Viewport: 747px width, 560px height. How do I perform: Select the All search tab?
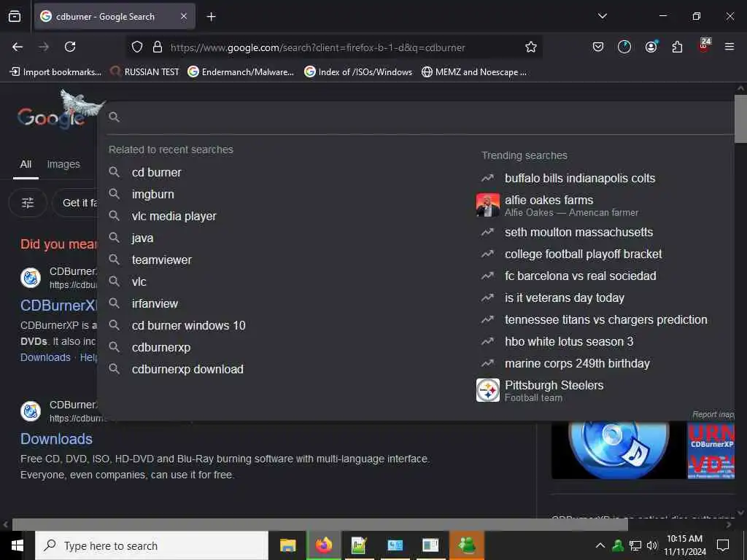tap(26, 164)
